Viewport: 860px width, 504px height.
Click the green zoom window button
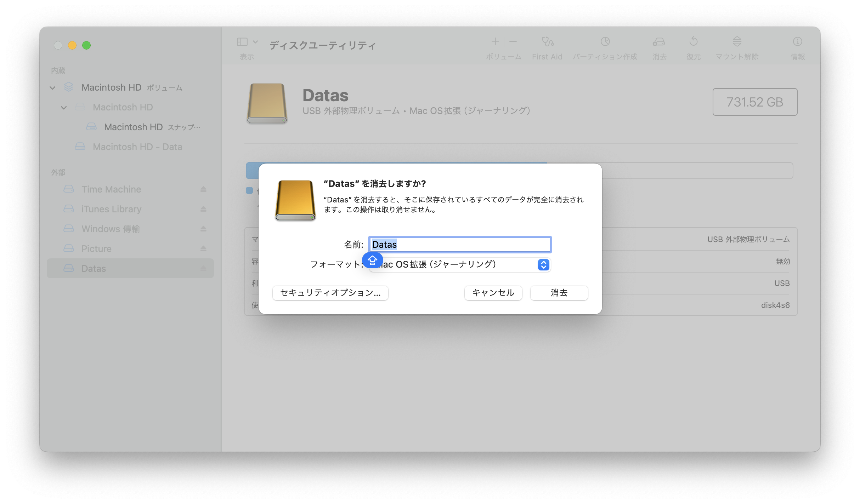[x=86, y=45]
